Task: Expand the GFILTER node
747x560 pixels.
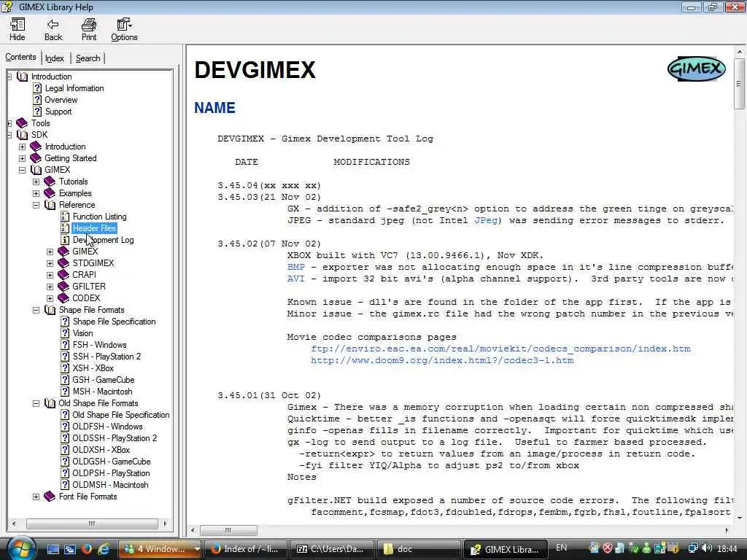Action: (50, 287)
